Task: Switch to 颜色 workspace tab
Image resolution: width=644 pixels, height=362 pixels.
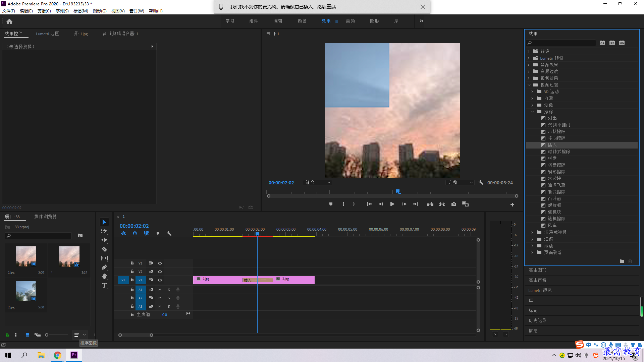Action: click(x=302, y=21)
